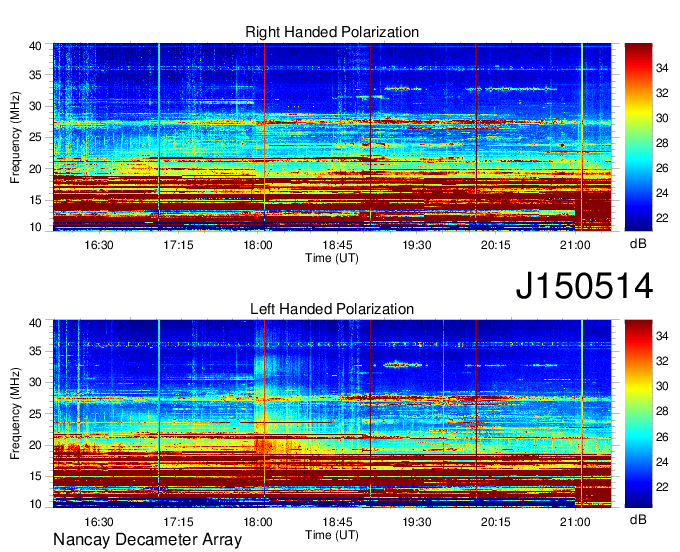Select the 24 dB tick on left-handed colorbar
This screenshot has height=552, width=680.
pyautogui.click(x=662, y=462)
